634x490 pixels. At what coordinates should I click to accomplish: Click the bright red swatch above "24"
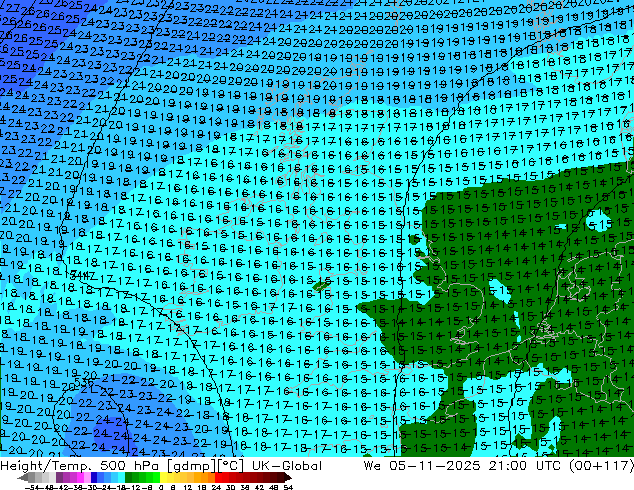pyautogui.click(x=218, y=478)
